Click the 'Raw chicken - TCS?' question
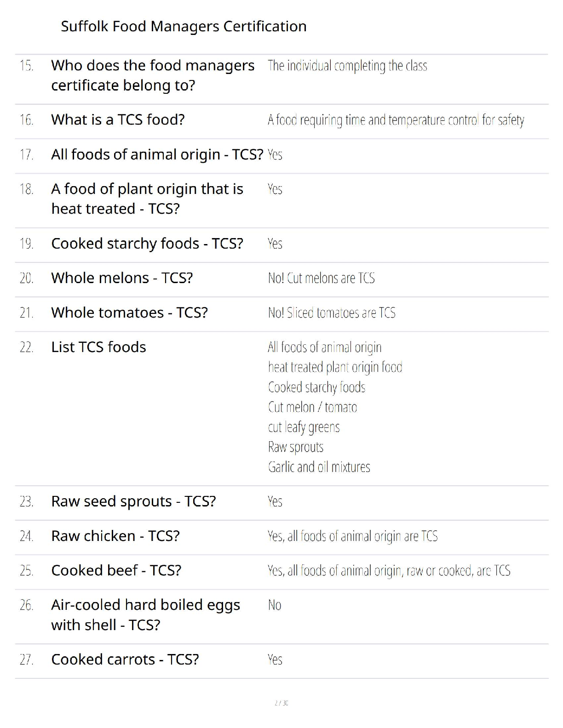The width and height of the screenshot is (563, 728). (115, 536)
